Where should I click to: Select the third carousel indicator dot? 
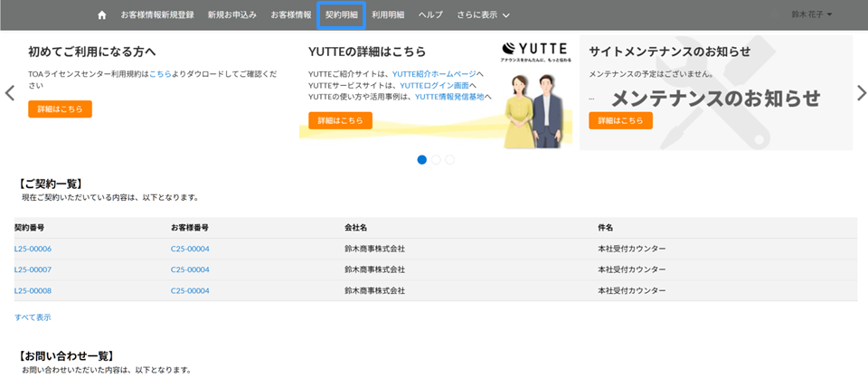tap(449, 160)
